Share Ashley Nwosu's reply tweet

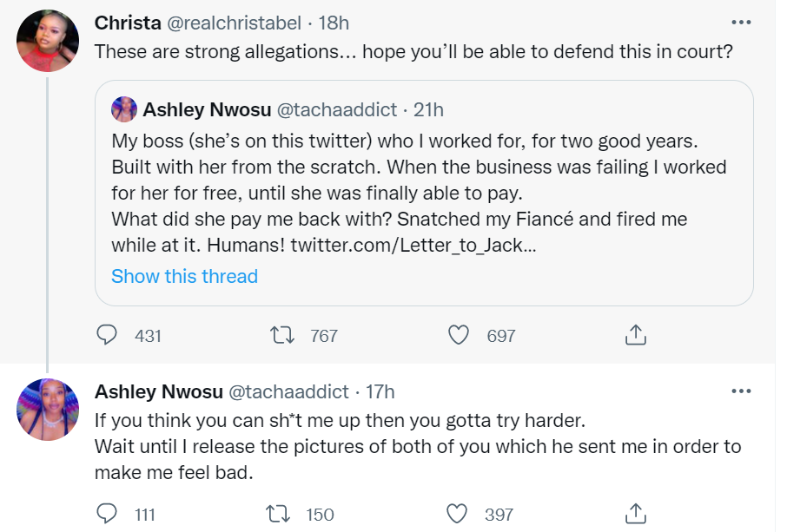pyautogui.click(x=635, y=514)
